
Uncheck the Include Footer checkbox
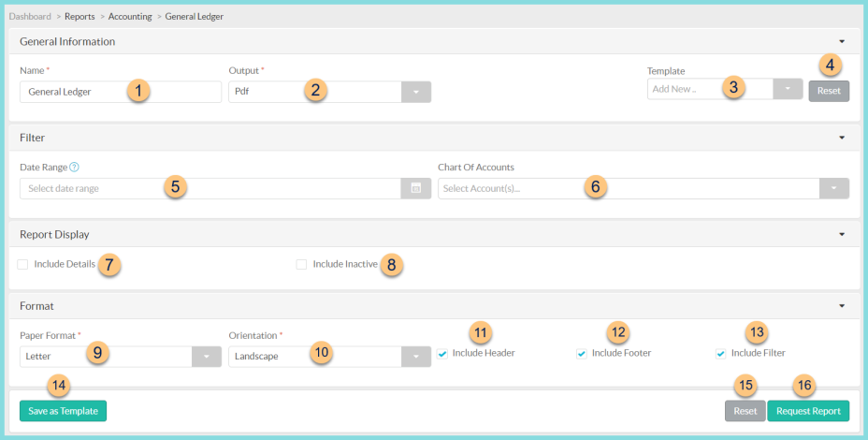point(581,354)
